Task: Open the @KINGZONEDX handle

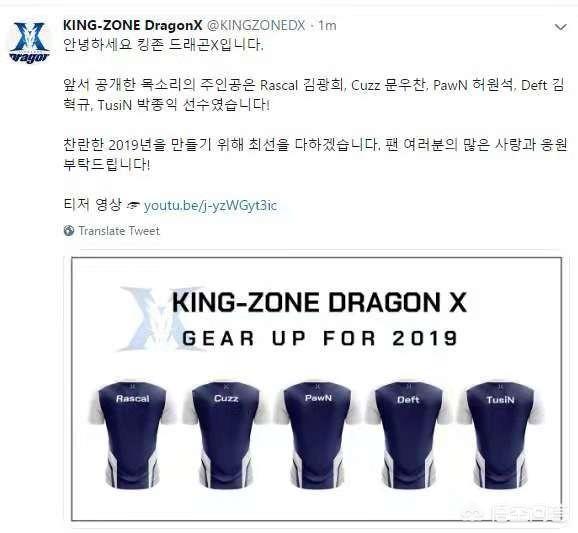Action: tap(256, 25)
